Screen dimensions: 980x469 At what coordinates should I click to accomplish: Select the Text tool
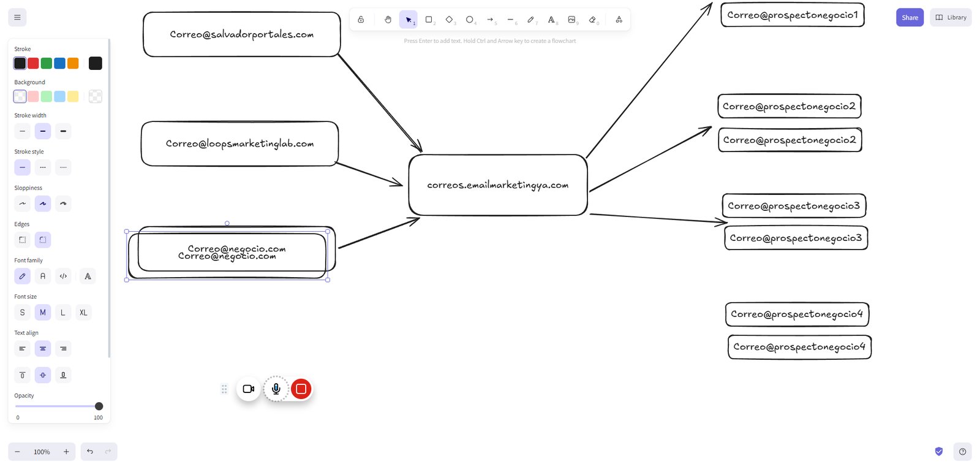[x=551, y=20]
